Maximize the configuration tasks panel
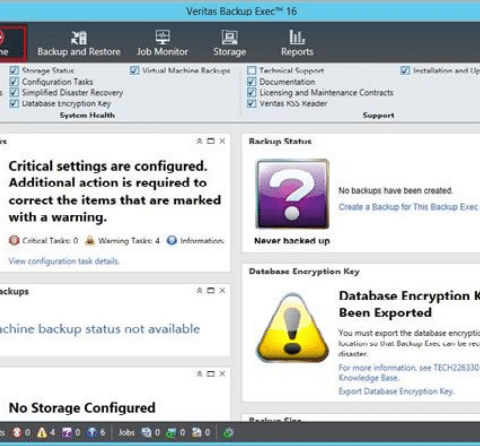The width and height of the screenshot is (480, 446). [x=211, y=141]
